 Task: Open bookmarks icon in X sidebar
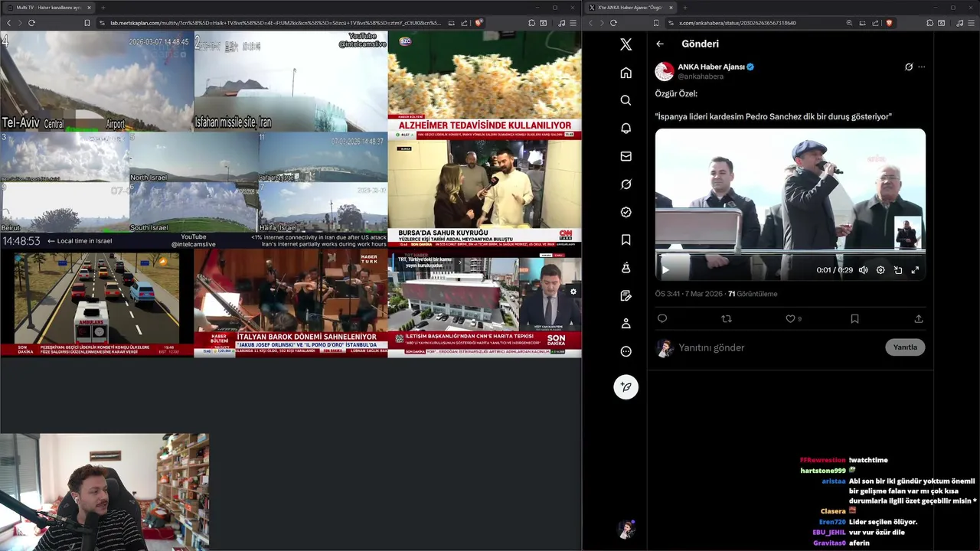[x=626, y=240]
